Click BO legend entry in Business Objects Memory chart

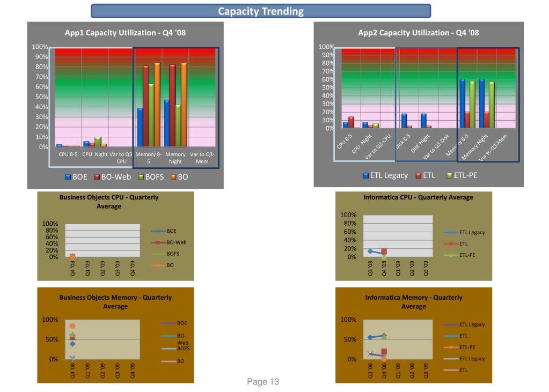tap(173, 361)
